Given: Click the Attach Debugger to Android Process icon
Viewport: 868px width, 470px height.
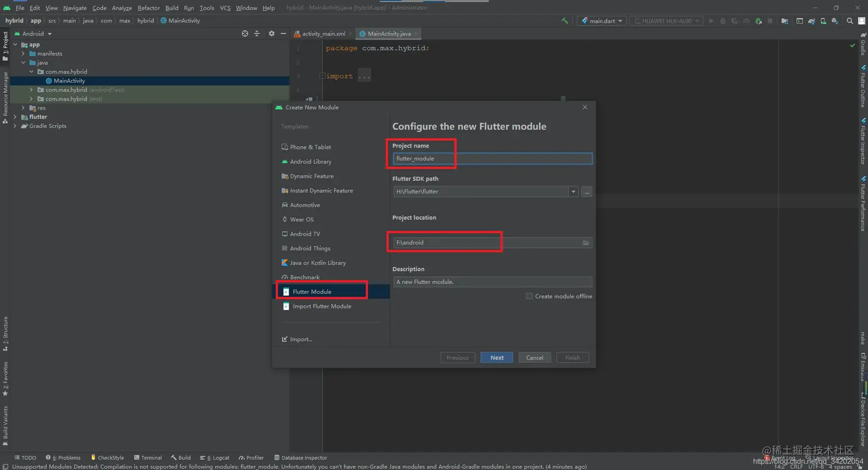Looking at the screenshot, I should (x=758, y=21).
